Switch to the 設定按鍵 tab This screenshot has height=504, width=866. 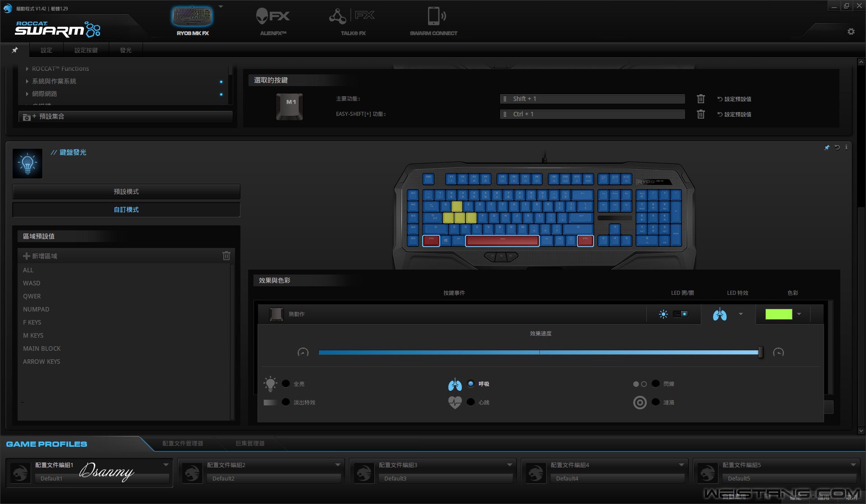tap(86, 50)
